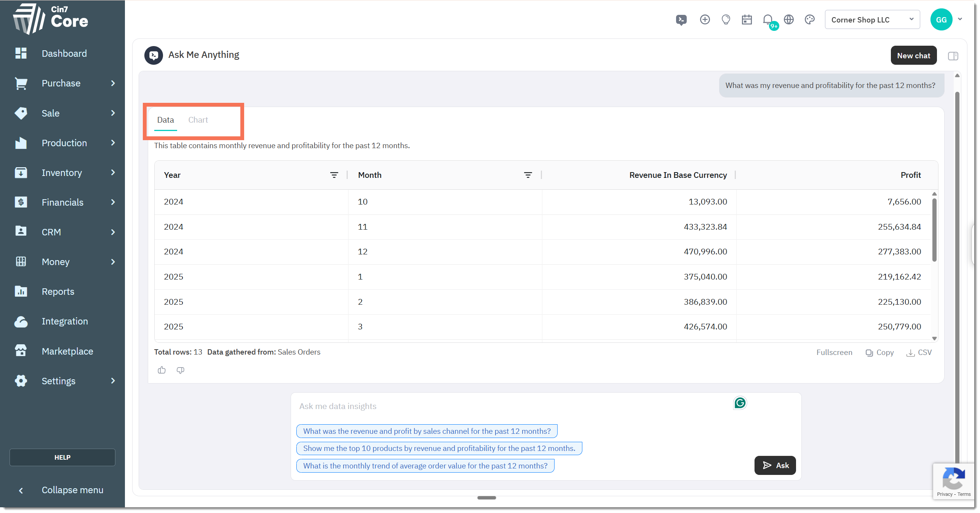Open the color palette theme icon

809,20
